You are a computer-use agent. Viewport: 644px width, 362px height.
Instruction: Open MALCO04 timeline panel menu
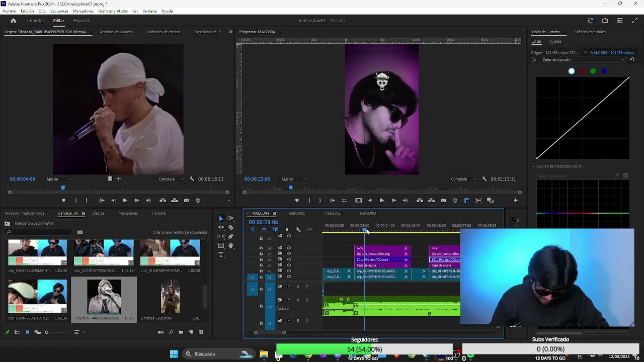pyautogui.click(x=274, y=213)
